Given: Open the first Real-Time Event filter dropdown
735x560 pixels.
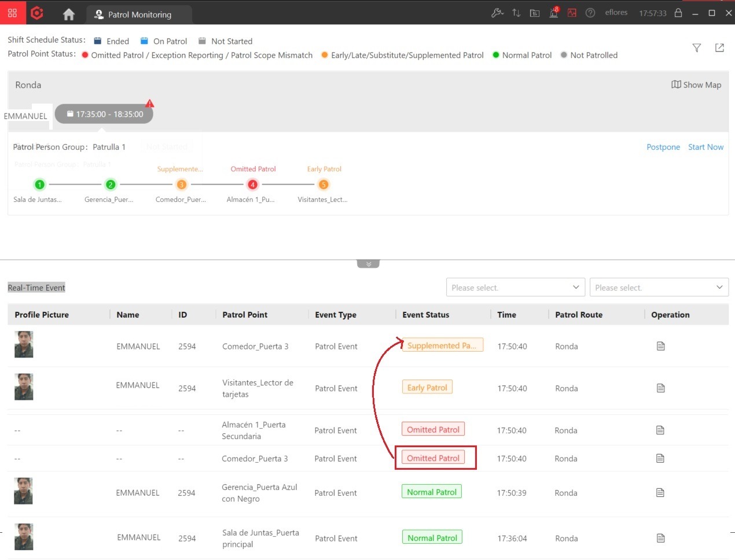Looking at the screenshot, I should click(x=515, y=288).
